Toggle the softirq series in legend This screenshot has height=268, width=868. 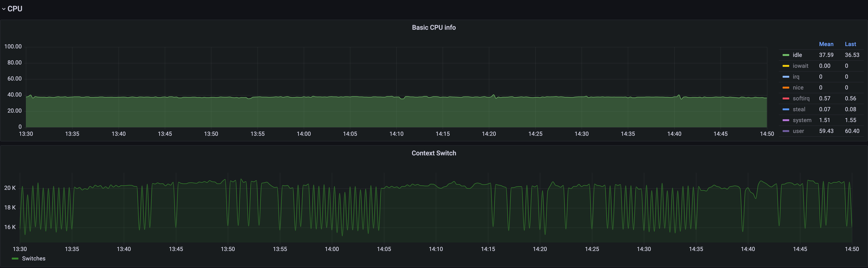tap(801, 98)
